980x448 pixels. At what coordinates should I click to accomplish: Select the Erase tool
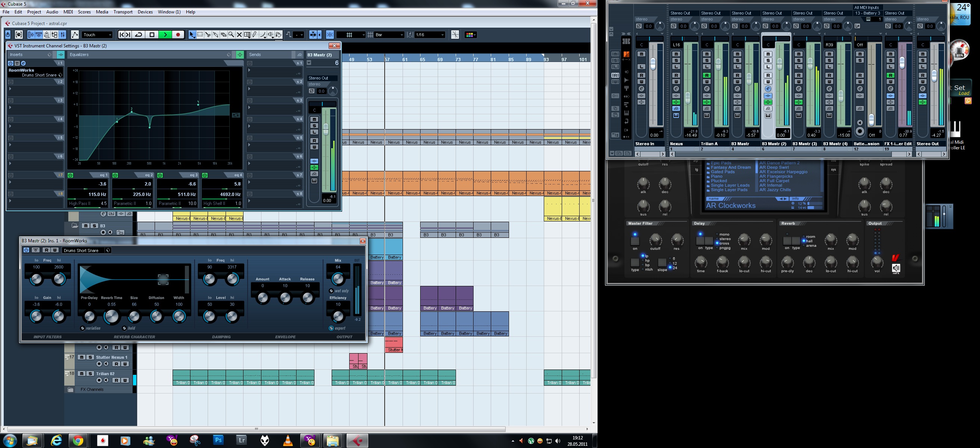coord(224,35)
